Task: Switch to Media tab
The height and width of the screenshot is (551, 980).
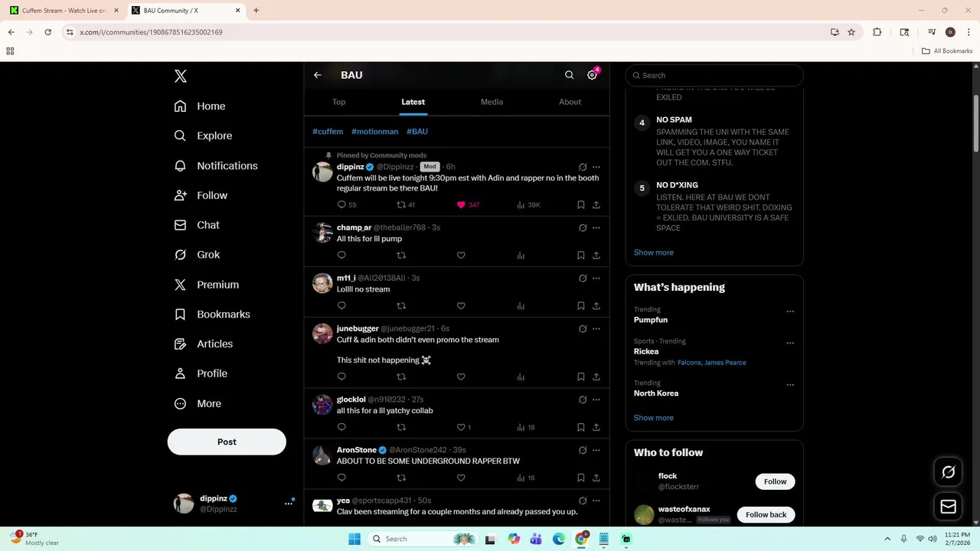Action: click(492, 102)
